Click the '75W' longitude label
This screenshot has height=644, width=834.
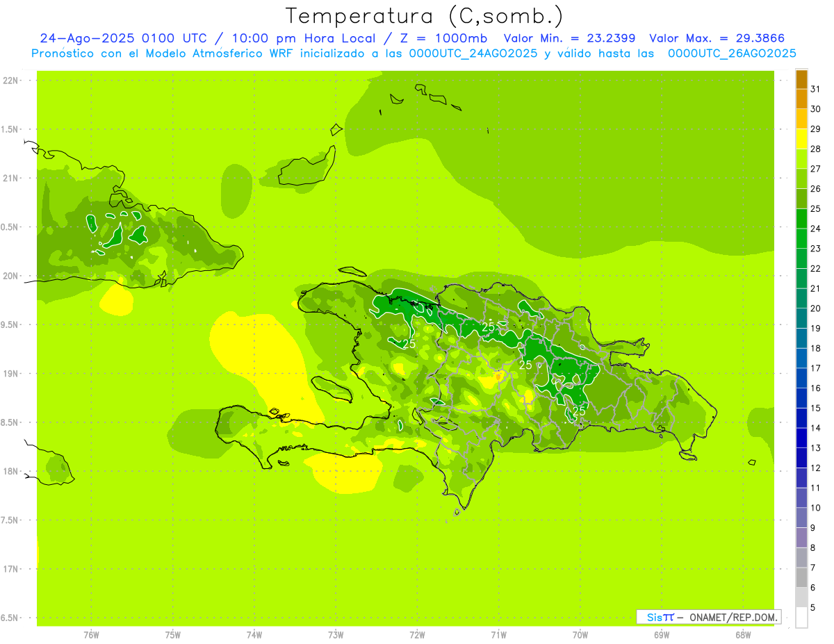tap(172, 635)
